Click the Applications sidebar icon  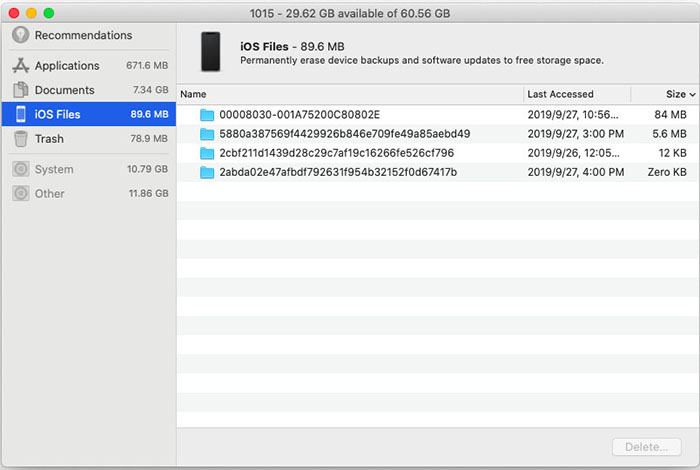pyautogui.click(x=21, y=65)
